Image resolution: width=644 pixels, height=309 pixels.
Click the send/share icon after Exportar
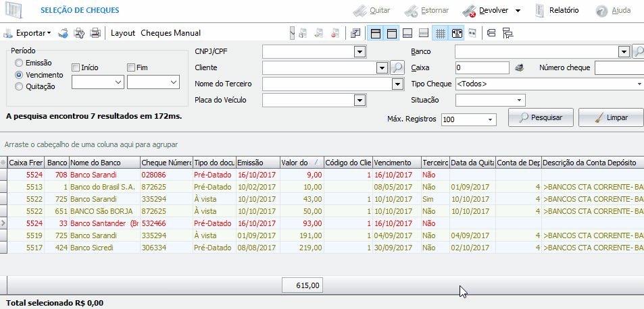pyautogui.click(x=63, y=33)
